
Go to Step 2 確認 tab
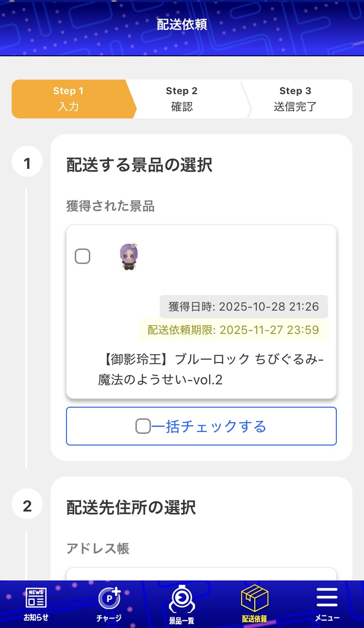click(182, 99)
